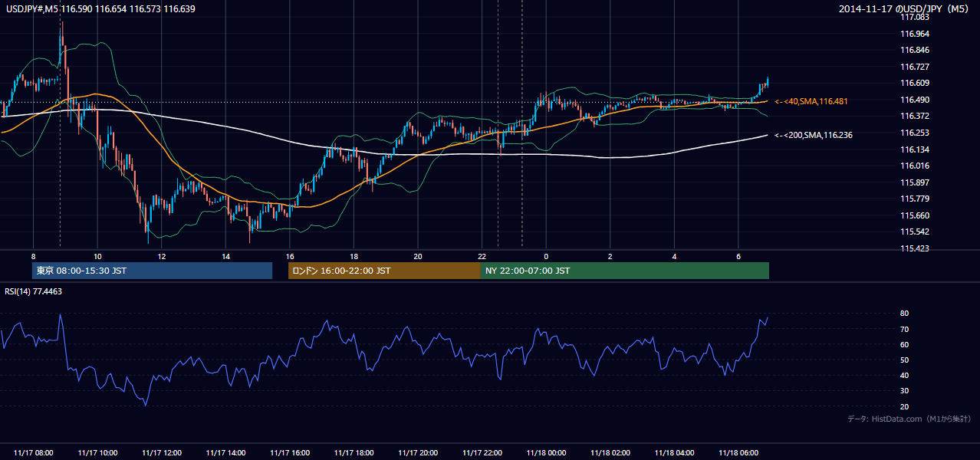The image size is (980, 460).
Task: Click price axis value 116.727
Action: tap(914, 67)
